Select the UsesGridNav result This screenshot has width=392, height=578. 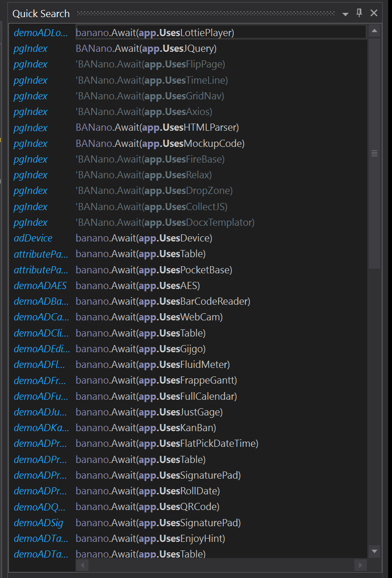pos(150,96)
